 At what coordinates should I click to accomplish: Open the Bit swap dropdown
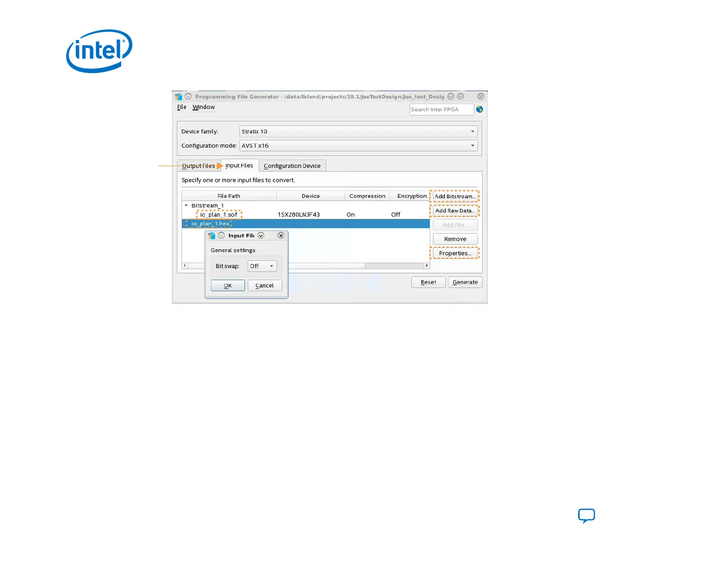tap(262, 266)
